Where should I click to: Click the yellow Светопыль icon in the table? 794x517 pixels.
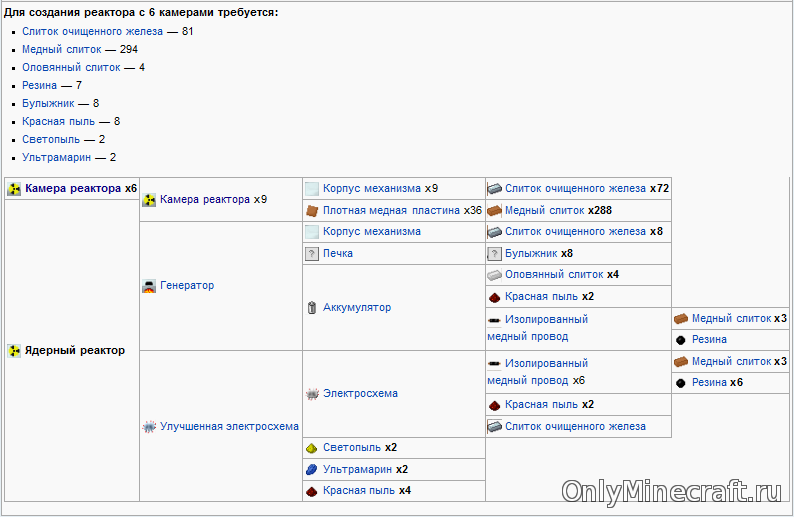point(311,448)
